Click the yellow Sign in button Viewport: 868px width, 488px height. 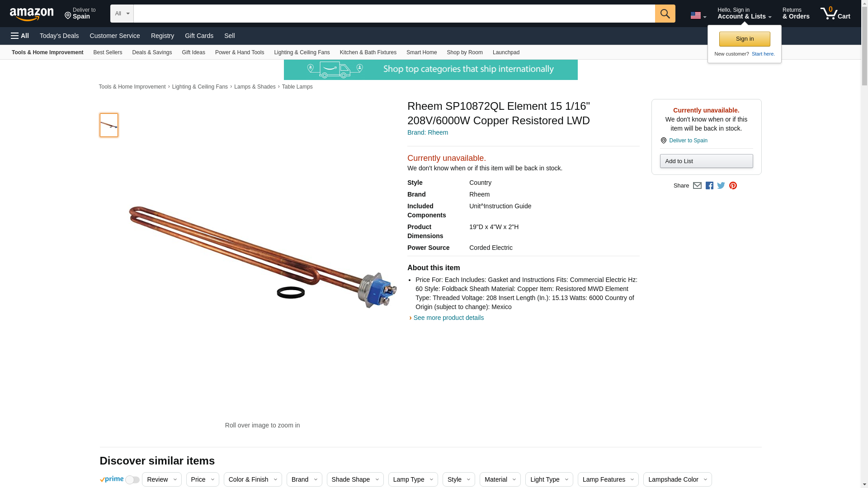point(745,39)
